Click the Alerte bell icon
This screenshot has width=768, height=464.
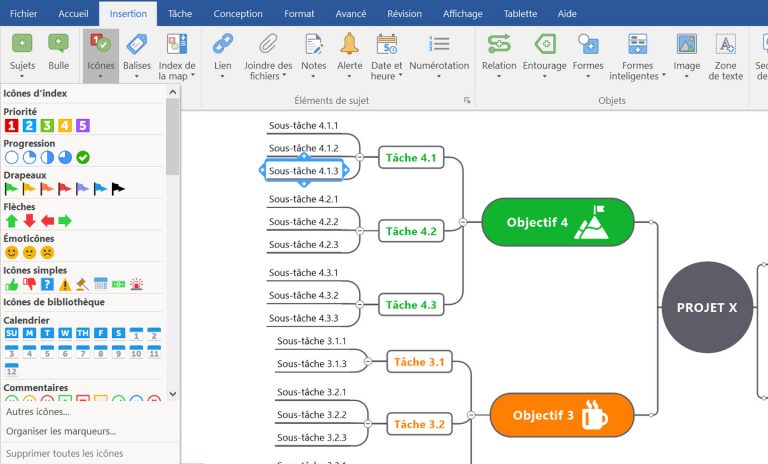pos(349,44)
